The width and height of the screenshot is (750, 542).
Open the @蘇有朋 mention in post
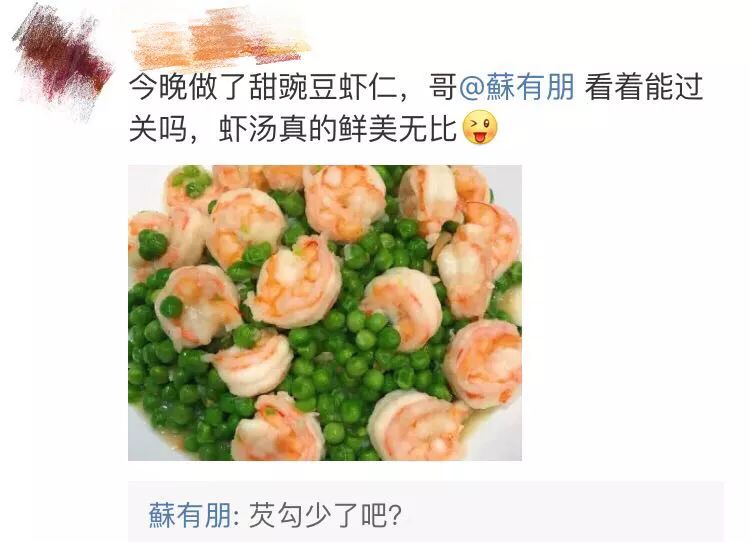point(517,87)
